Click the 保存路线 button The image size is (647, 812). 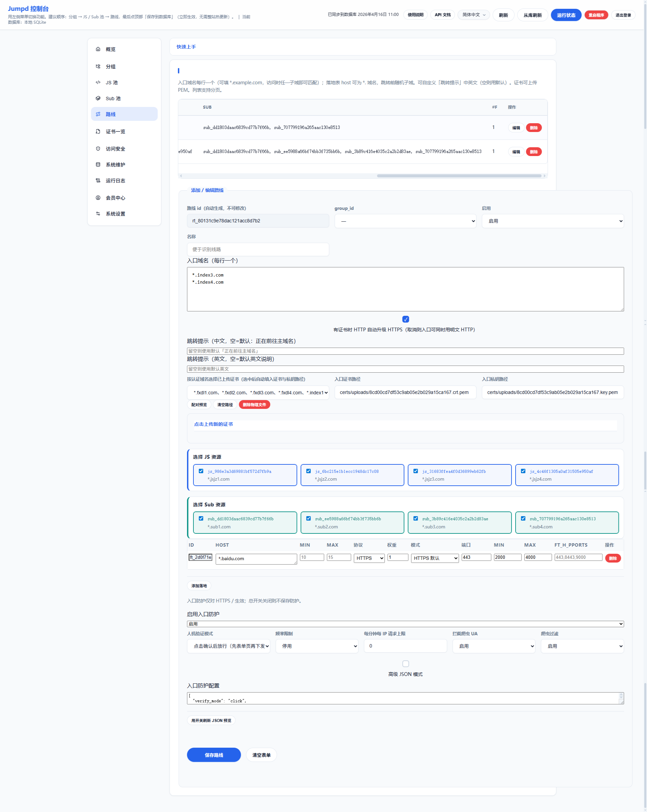pyautogui.click(x=214, y=755)
